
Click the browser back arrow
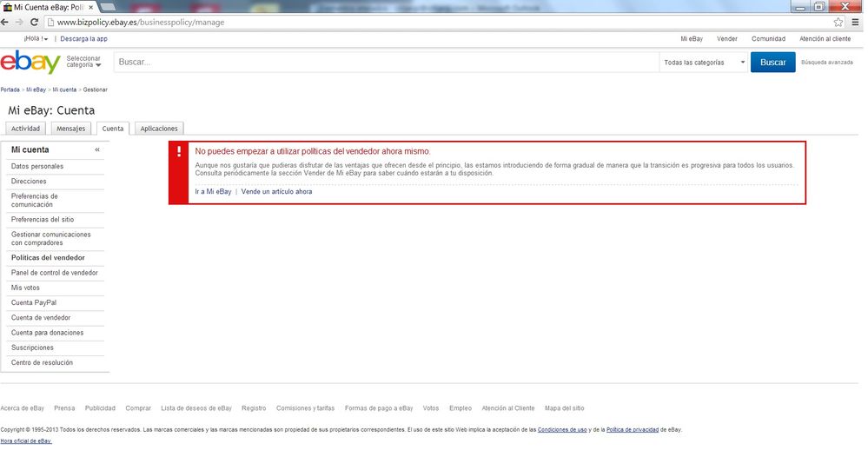pos(5,22)
